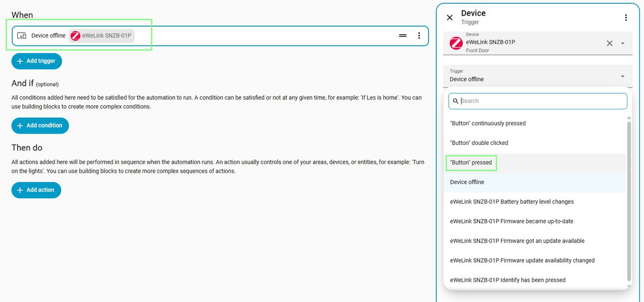Pick Battery battery level changes option
644x302 pixels.
[x=535, y=202]
